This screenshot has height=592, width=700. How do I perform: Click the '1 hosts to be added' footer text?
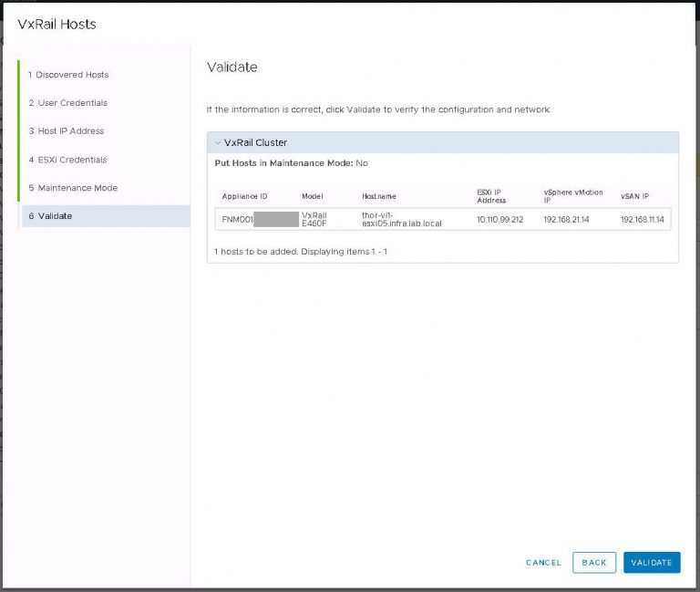pyautogui.click(x=301, y=252)
